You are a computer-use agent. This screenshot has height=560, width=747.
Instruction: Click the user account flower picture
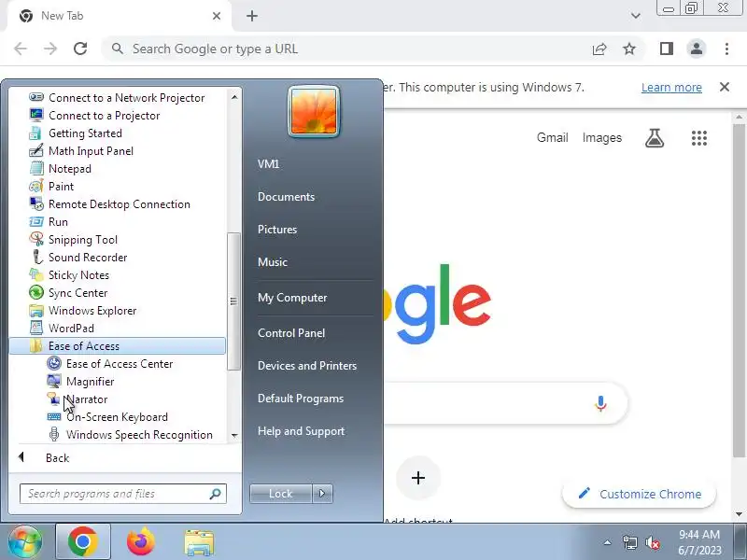(314, 111)
